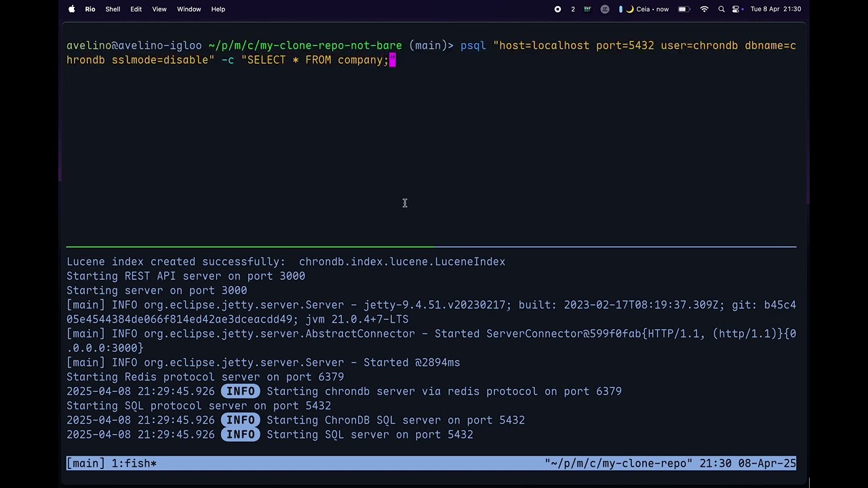868x488 pixels.
Task: Click tmux status clock '21:30 08-Apr-25'
Action: 748,464
